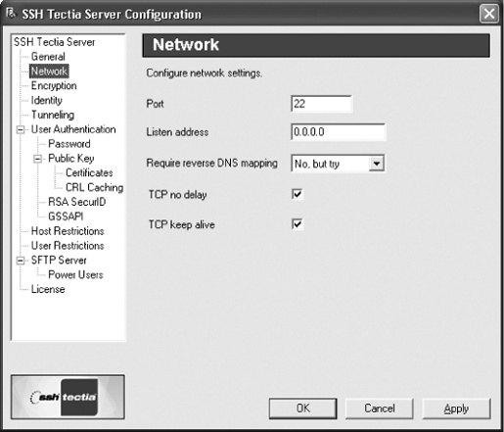
Task: Open the CRL Caching page
Action: (94, 187)
